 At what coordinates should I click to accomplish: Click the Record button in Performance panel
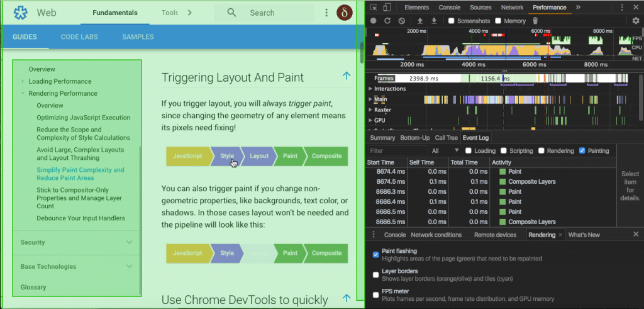(374, 21)
